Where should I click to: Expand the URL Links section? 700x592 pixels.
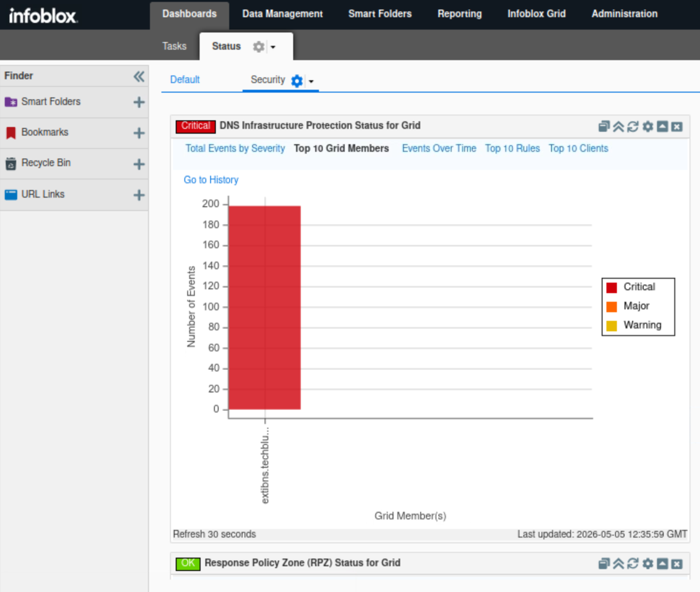pos(139,195)
